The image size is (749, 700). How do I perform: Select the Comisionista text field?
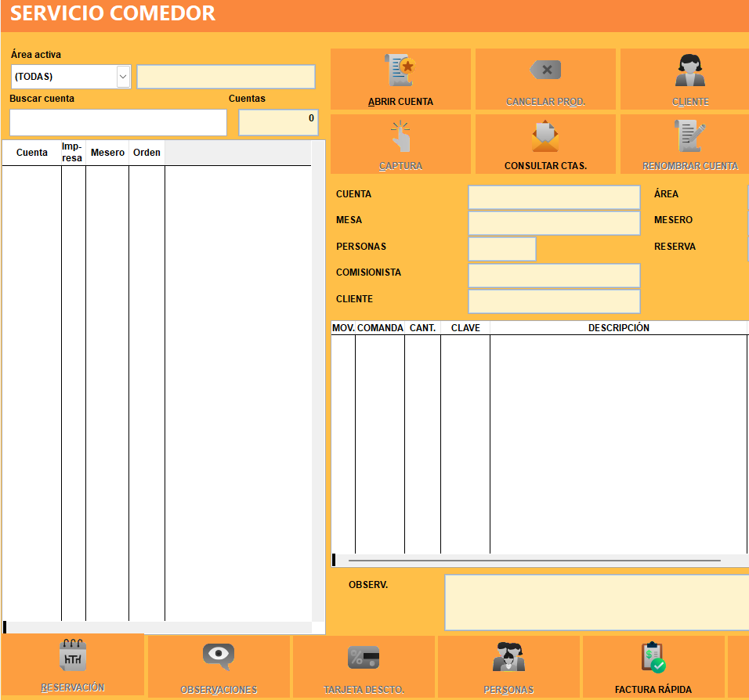554,276
